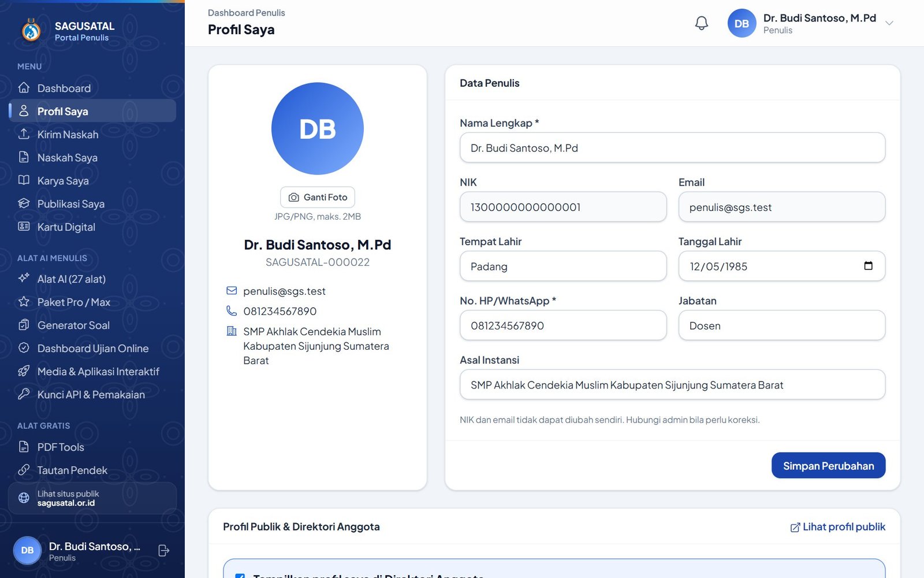Click penulis@sgs.test in the profile card
The height and width of the screenshot is (578, 924).
(284, 291)
